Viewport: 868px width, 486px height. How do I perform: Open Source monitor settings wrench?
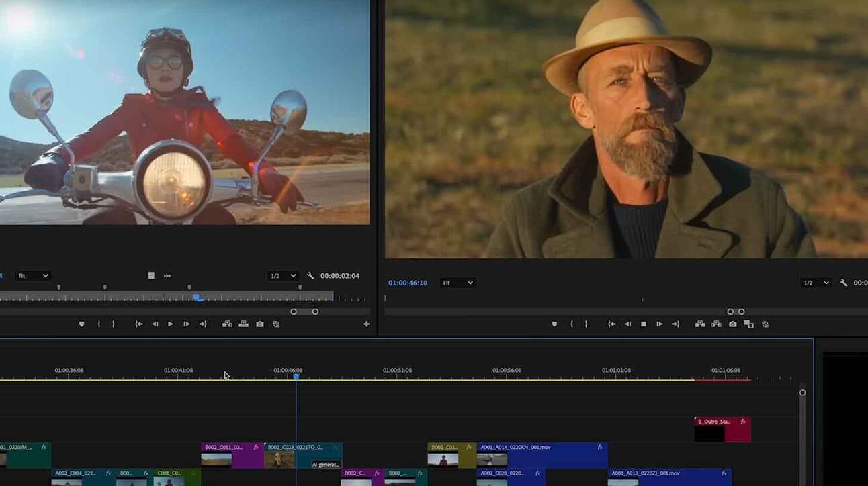click(x=310, y=276)
